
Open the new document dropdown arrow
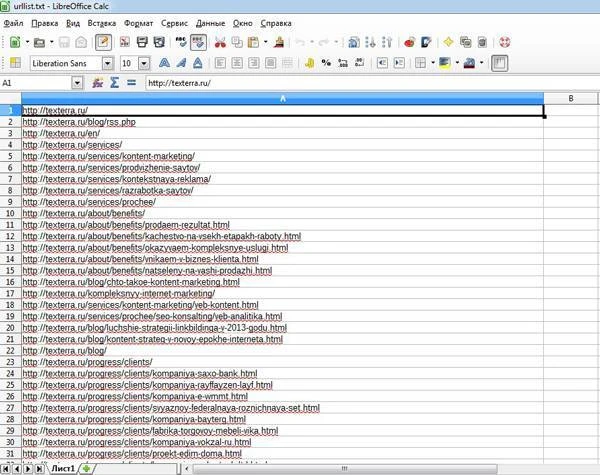coord(27,42)
